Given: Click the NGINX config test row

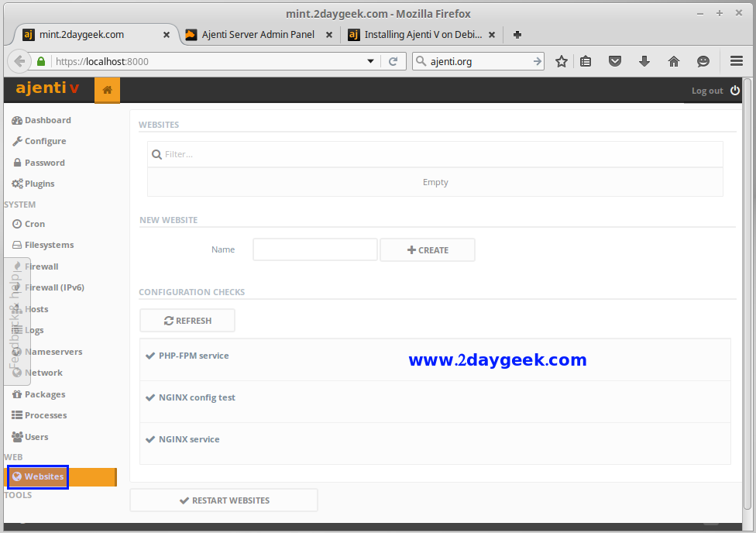Looking at the screenshot, I should coord(435,402).
